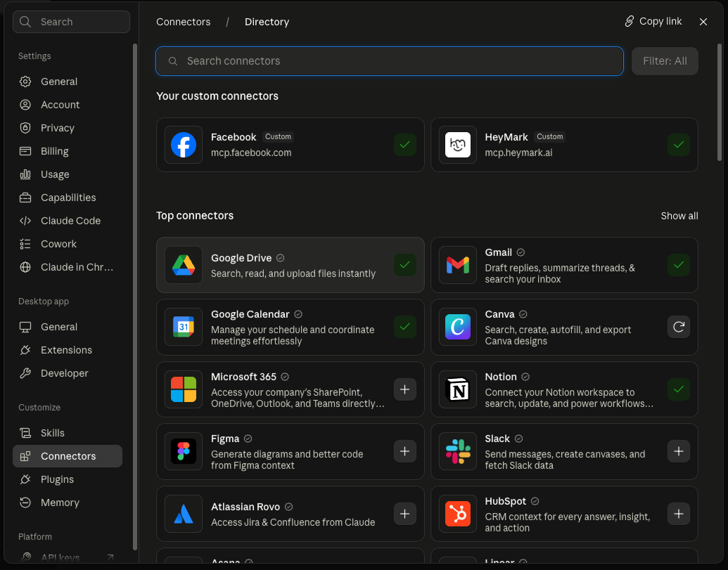728x570 pixels.
Task: Go to Billing settings
Action: [x=68, y=151]
